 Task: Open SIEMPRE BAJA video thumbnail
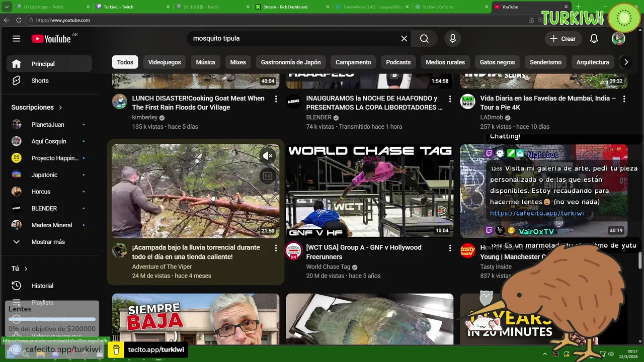click(x=196, y=319)
